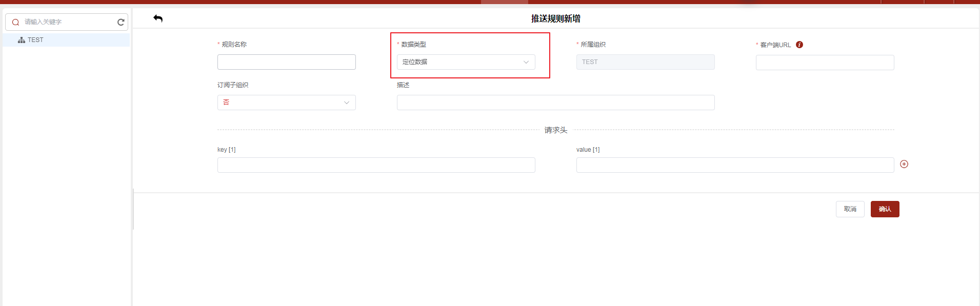
Task: Focus the 描述 description field
Action: point(555,103)
